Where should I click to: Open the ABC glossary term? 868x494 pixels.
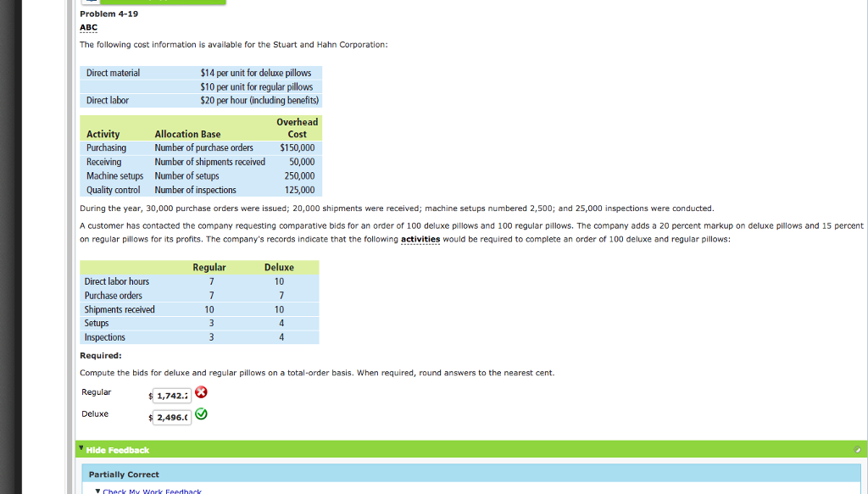(x=88, y=27)
